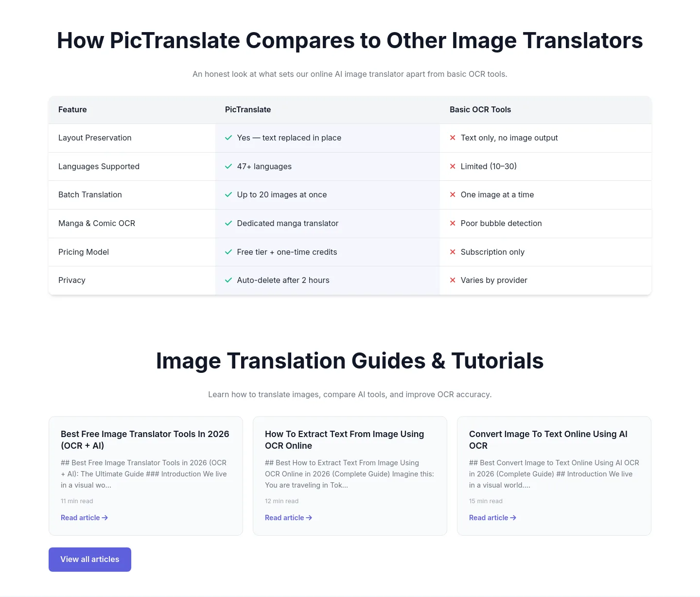This screenshot has height=597, width=700.
Task: Click the green checkmark beside Up to 20 images
Action: [x=228, y=194]
